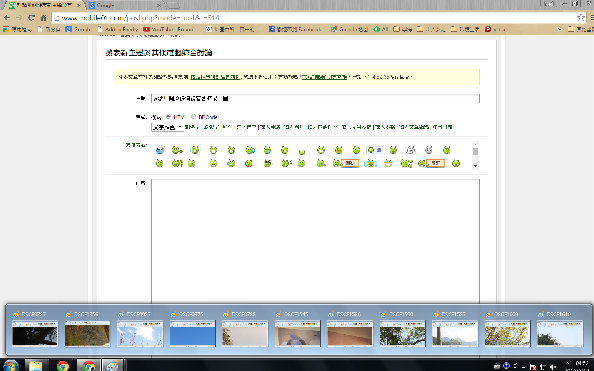Open the blue object on beige thumbnail
The height and width of the screenshot is (371, 594).
(297, 333)
